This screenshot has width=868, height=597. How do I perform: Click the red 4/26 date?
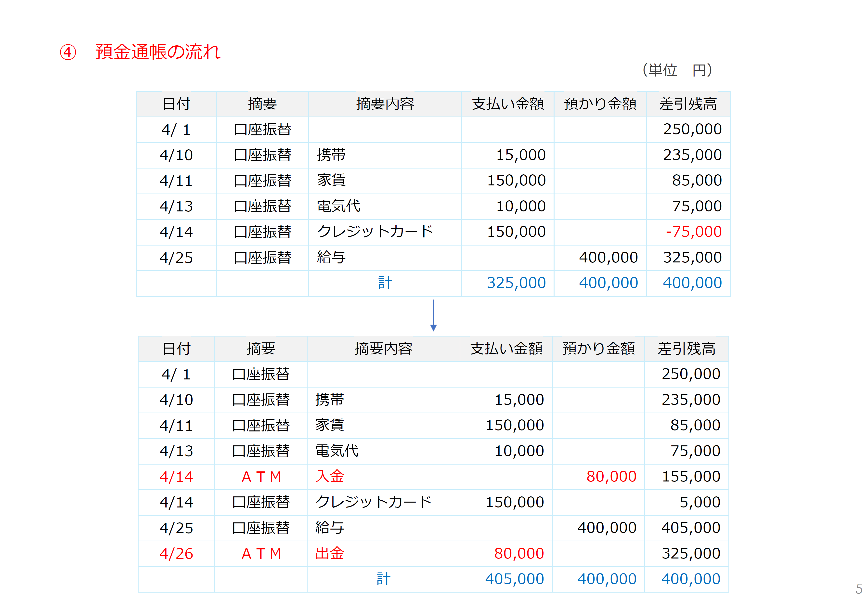pos(176,554)
